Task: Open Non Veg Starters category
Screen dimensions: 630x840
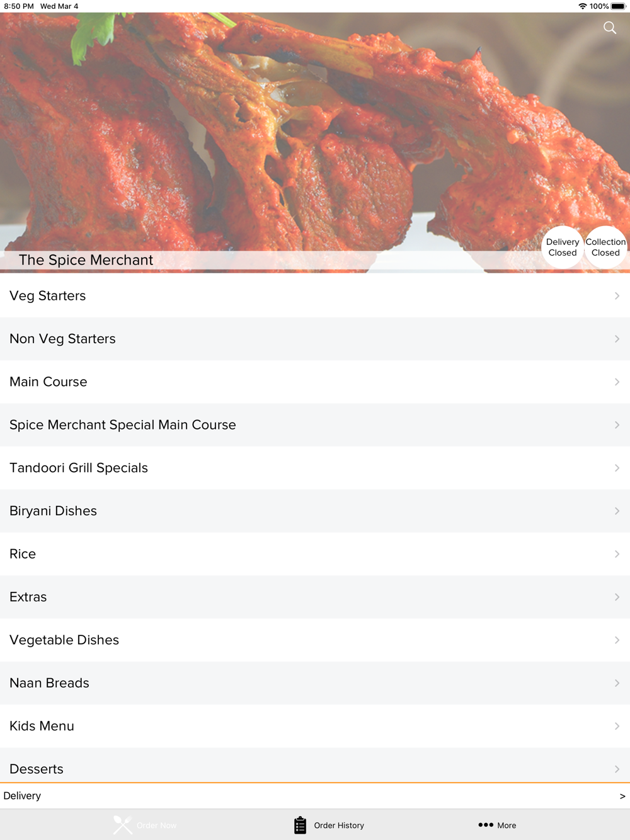Action: pyautogui.click(x=315, y=339)
